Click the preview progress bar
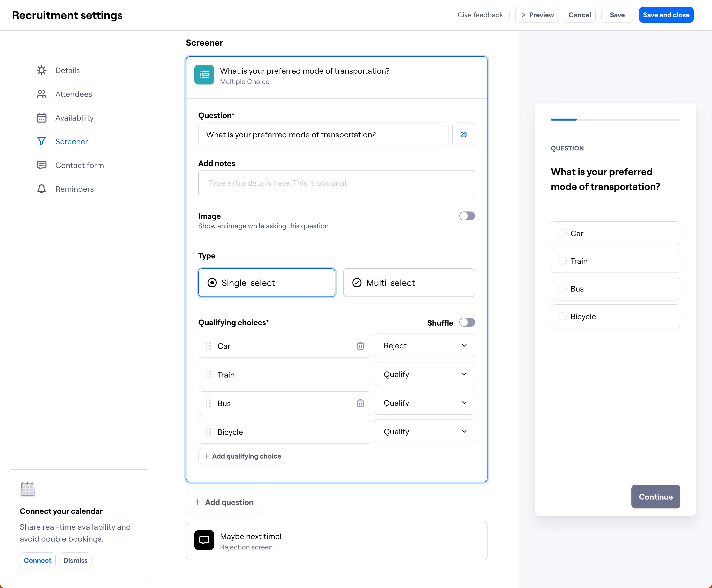This screenshot has height=588, width=712. (x=615, y=120)
